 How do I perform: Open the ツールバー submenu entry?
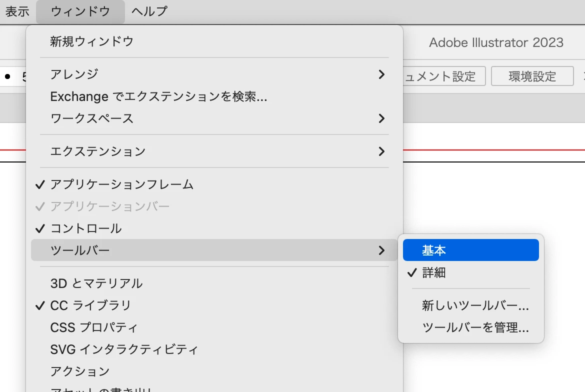(x=214, y=250)
